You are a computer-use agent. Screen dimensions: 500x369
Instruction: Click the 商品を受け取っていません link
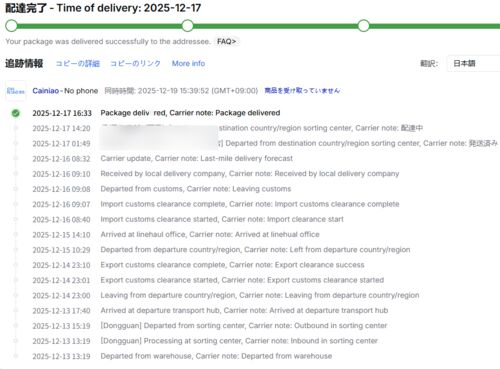pyautogui.click(x=302, y=91)
